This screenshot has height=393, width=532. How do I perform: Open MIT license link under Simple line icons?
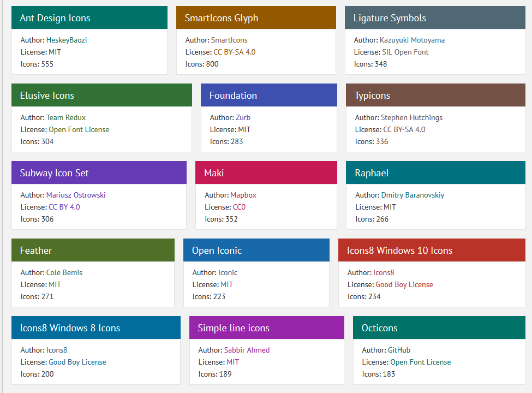pos(232,362)
